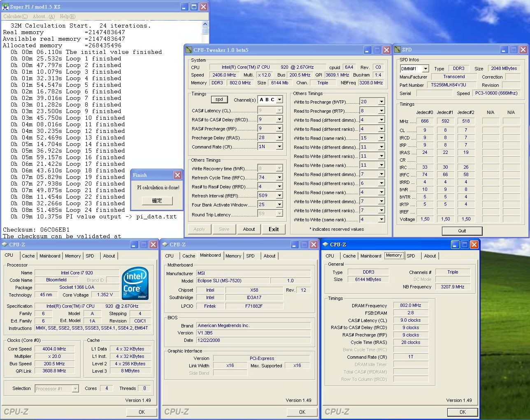Open the Calculate menu in Super PI
The width and height of the screenshot is (530, 420).
pos(16,16)
